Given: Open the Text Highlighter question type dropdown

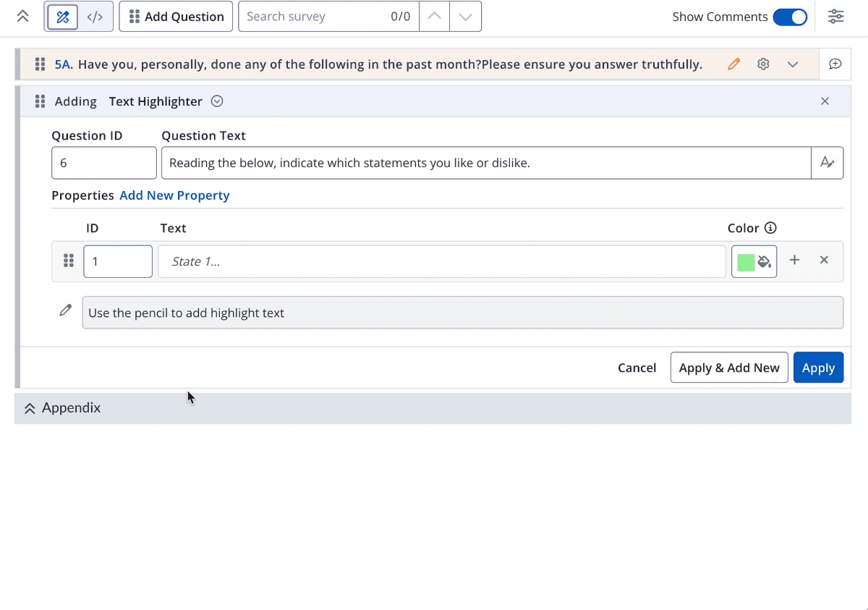Looking at the screenshot, I should click(217, 101).
